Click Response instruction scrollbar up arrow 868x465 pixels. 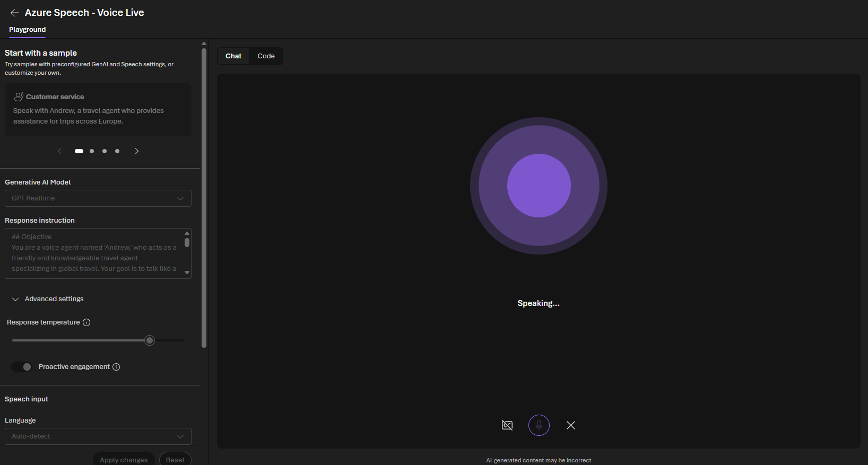(187, 233)
